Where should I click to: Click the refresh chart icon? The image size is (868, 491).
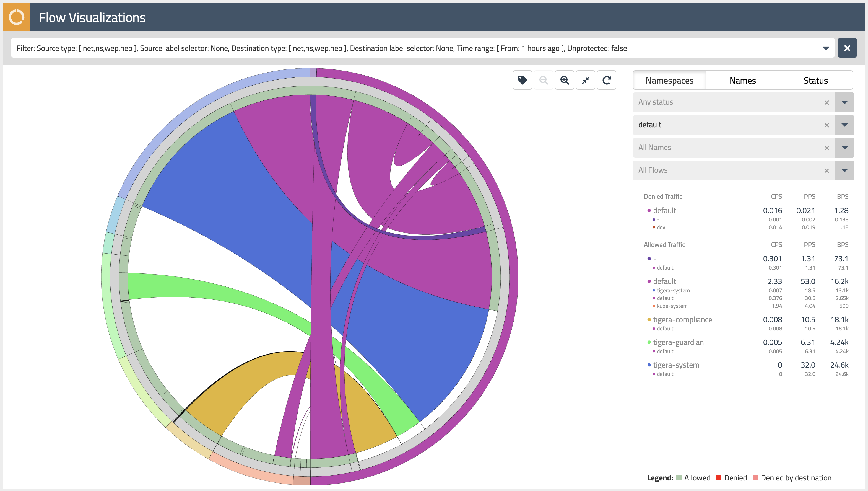point(607,80)
